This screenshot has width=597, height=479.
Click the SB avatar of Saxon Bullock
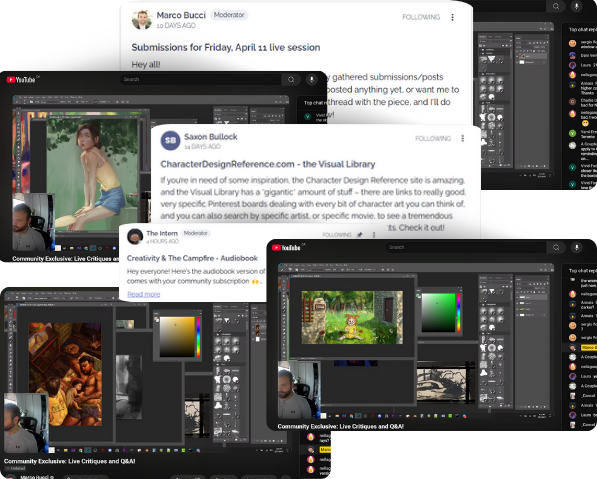pyautogui.click(x=170, y=141)
